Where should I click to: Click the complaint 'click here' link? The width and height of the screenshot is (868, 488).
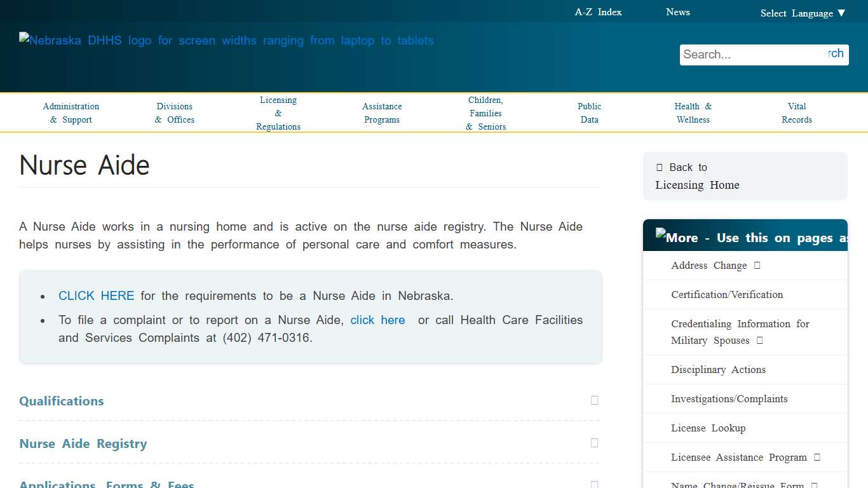pyautogui.click(x=377, y=320)
